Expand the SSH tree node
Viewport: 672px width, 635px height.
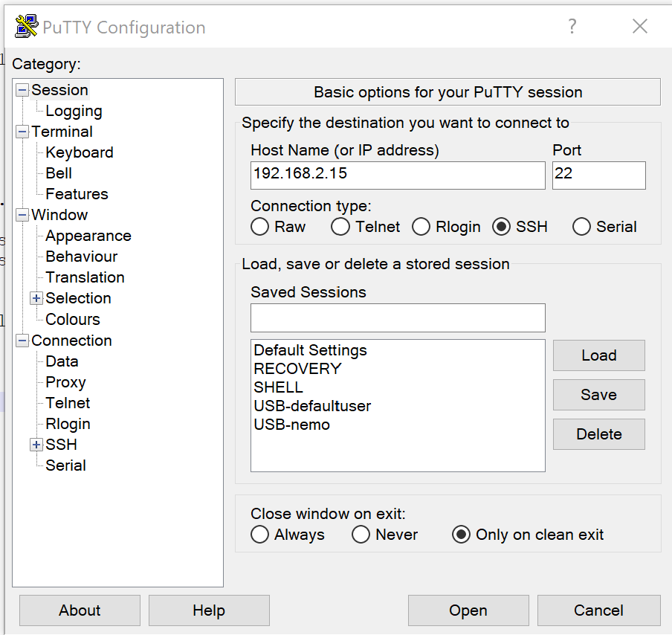coord(36,445)
